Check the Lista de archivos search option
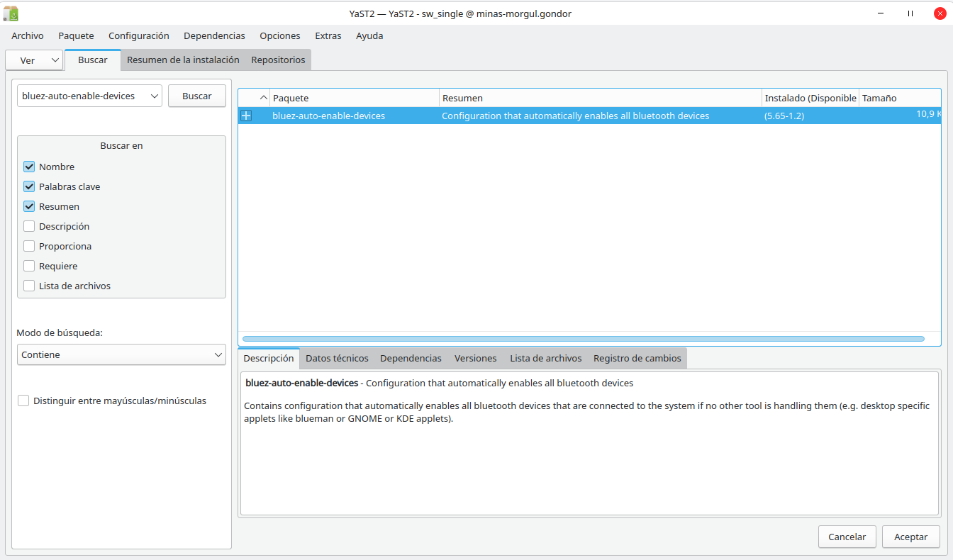953x560 pixels. tap(29, 286)
